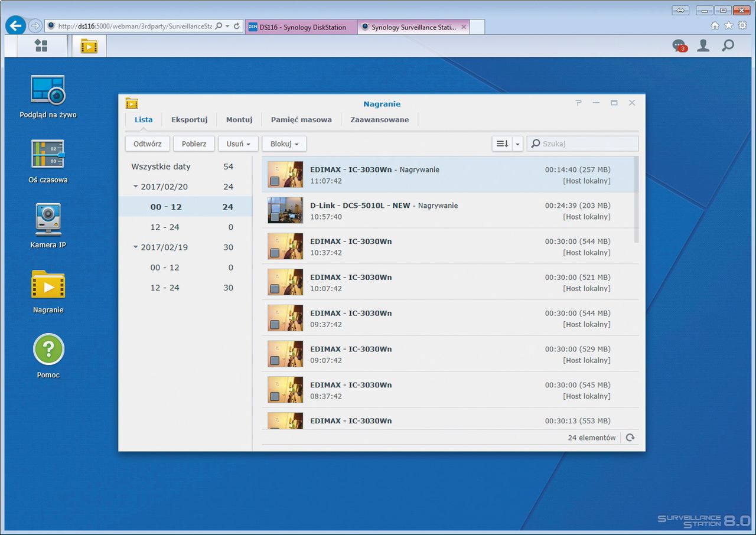This screenshot has width=756, height=535.
Task: Open the Usuń dropdown
Action: (238, 143)
